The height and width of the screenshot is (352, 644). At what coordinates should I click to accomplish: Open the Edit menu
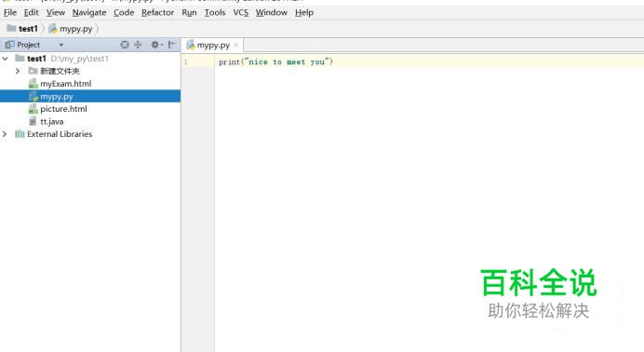coord(31,13)
